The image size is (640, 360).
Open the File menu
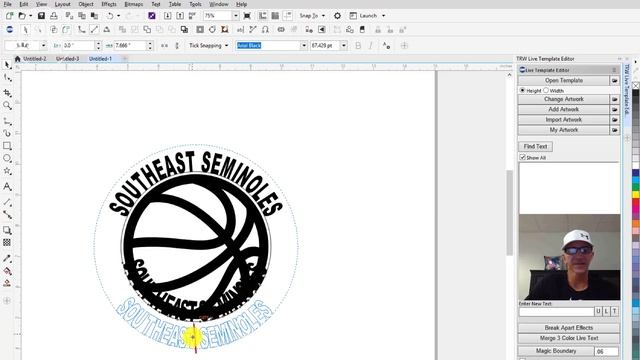[x=8, y=4]
